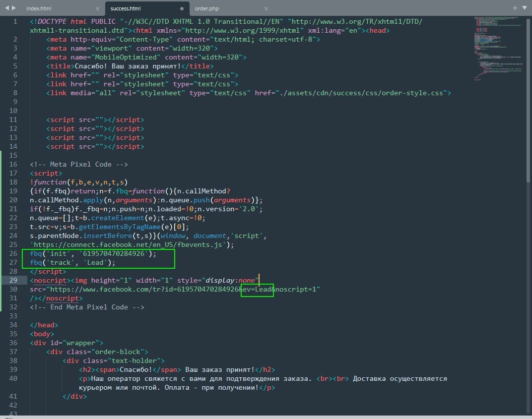The height and width of the screenshot is (419, 532).
Task: Click the "Meta Pixel Code" opening comment
Action: click(x=79, y=165)
